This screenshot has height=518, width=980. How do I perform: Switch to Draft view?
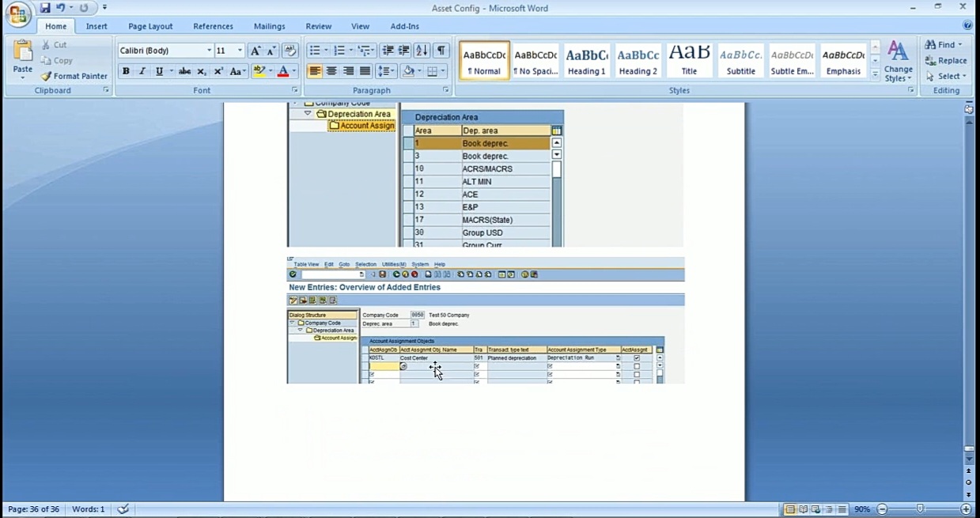[842, 509]
